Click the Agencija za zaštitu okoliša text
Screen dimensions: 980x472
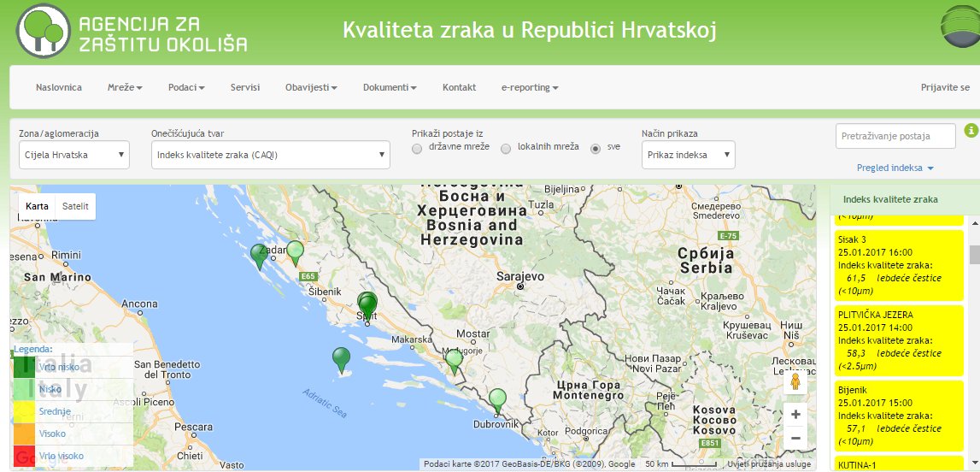point(163,33)
